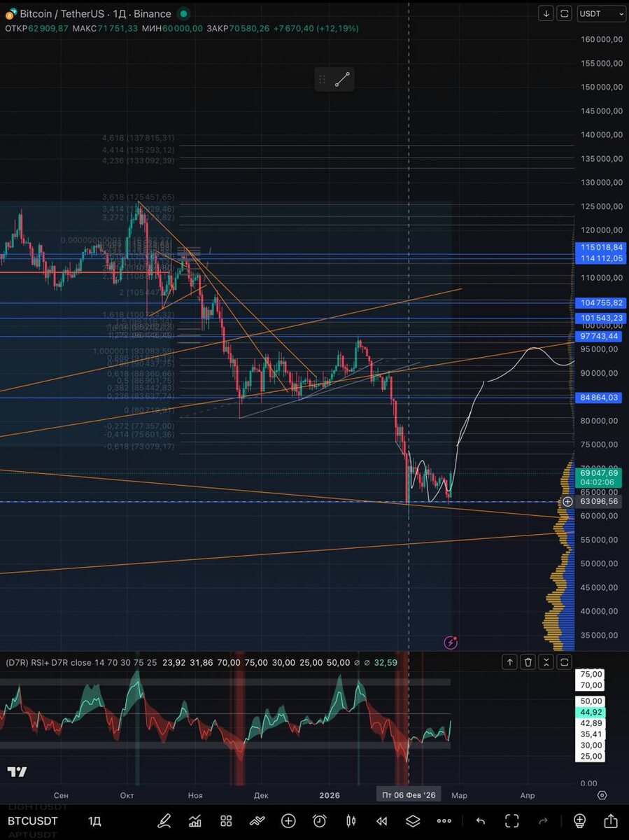Tap the RSI value label 44,92
This screenshot has height=840, width=629.
point(592,712)
